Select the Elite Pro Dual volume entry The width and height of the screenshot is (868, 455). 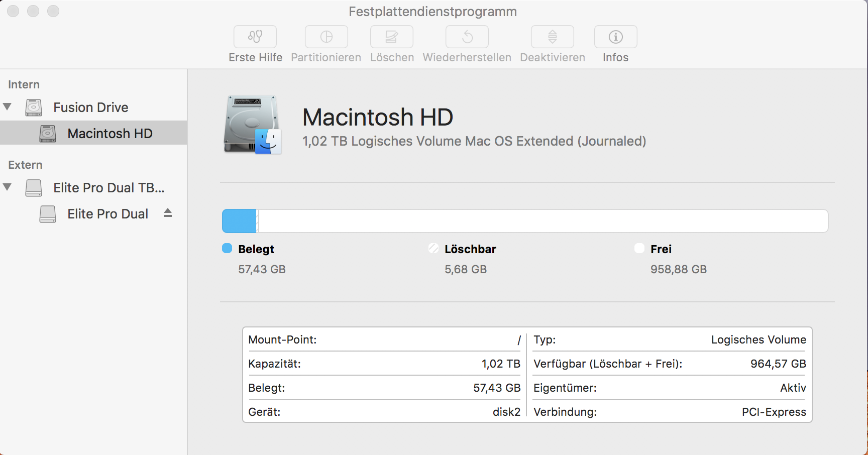107,214
